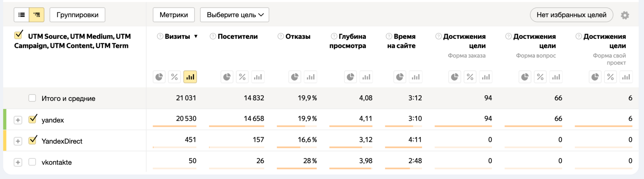
Task: Sort by Посетители column header
Action: click(x=238, y=36)
